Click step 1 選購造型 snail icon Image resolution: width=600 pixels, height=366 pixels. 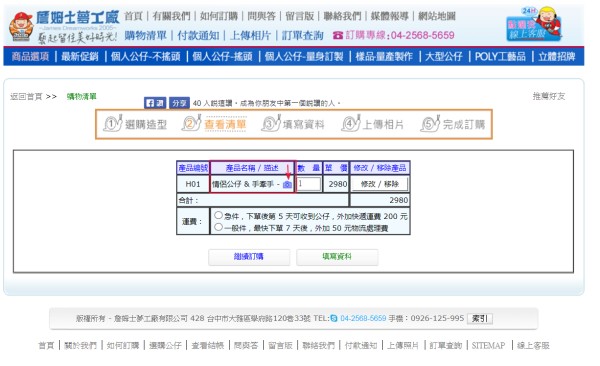(x=112, y=124)
